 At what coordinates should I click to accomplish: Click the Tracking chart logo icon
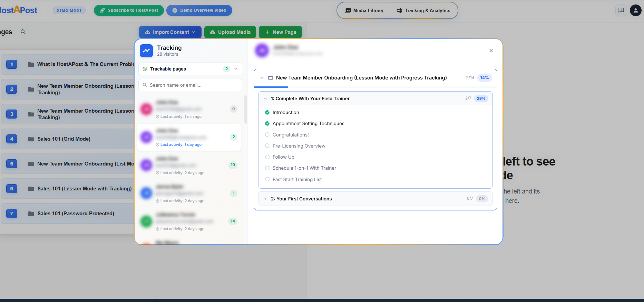pos(146,50)
